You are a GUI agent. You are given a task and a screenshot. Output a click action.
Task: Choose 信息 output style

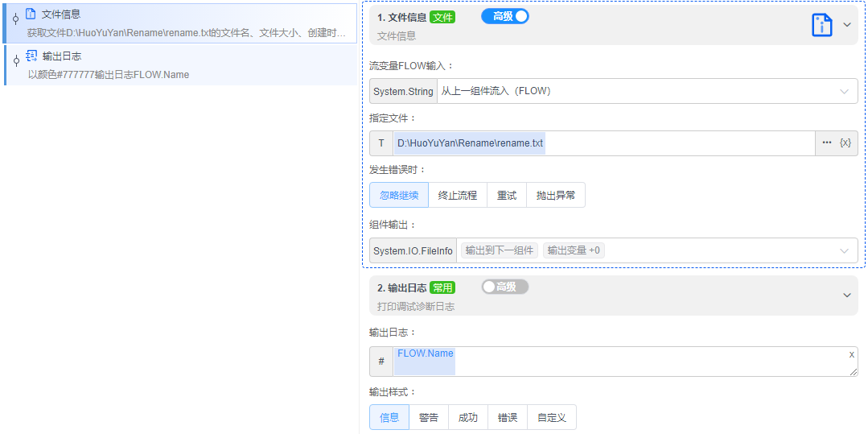pos(389,417)
